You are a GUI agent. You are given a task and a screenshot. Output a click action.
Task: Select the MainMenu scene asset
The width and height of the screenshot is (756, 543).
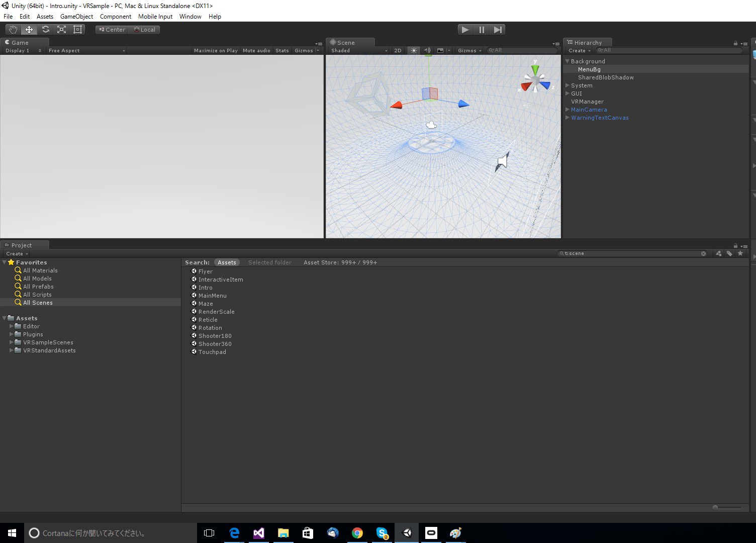209,296
